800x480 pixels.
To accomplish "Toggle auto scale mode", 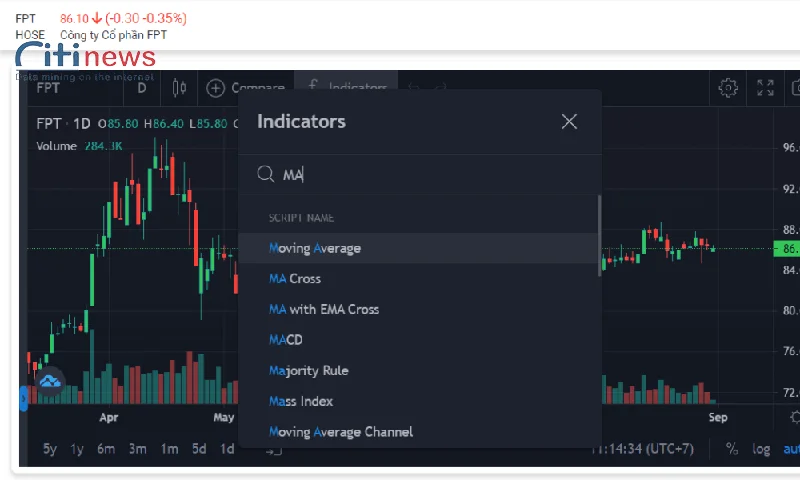I will coord(791,449).
